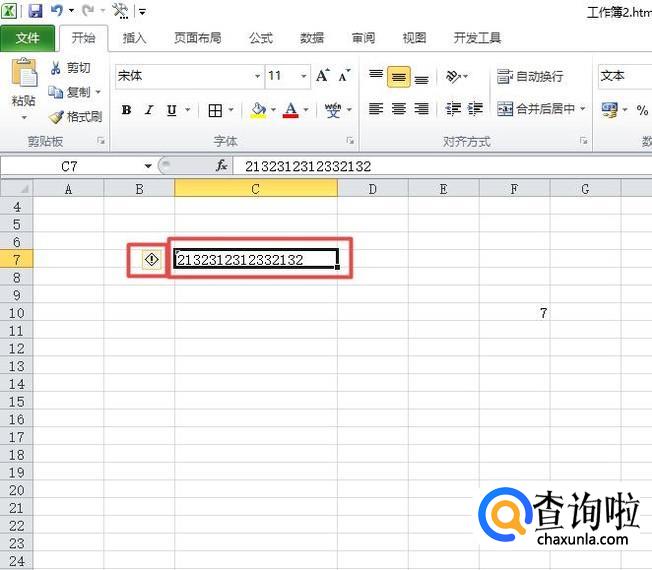Viewport: 652px width, 570px height.
Task: Toggle bottom vertical alignment
Action: click(422, 79)
